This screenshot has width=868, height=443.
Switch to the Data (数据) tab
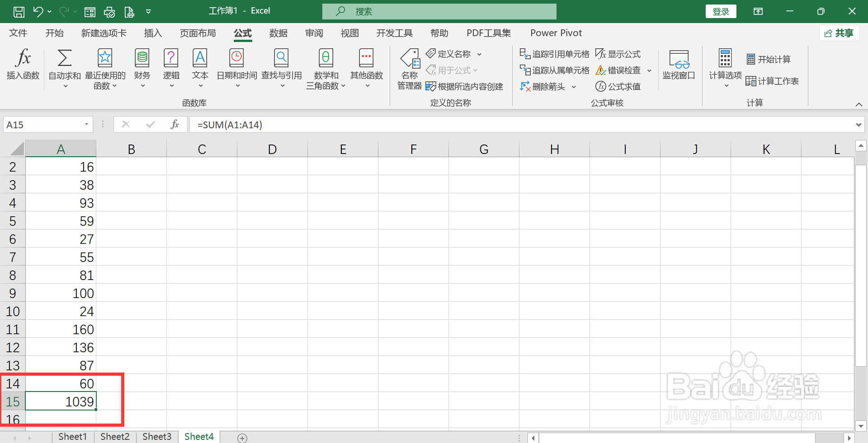click(278, 33)
